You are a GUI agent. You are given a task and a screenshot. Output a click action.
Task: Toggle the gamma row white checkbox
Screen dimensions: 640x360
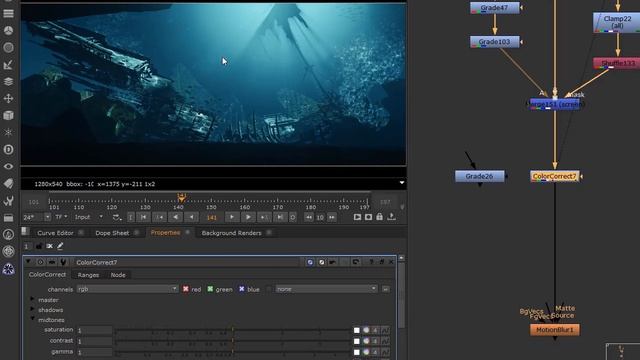(x=357, y=352)
